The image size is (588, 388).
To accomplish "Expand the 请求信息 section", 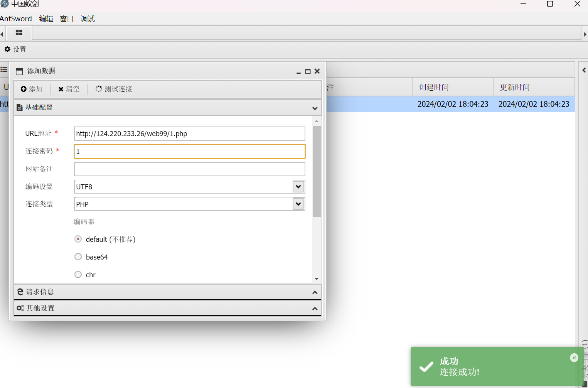I will coord(167,292).
